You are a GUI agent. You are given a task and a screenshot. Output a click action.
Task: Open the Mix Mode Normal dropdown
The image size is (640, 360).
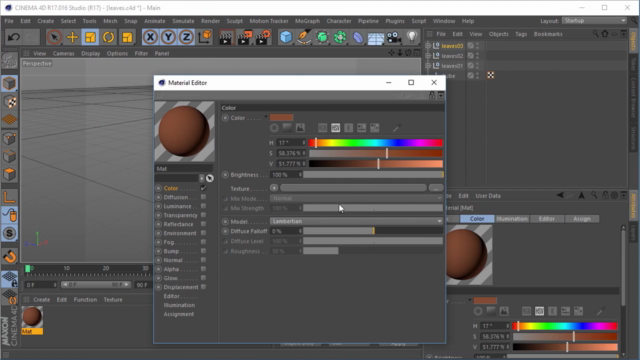click(x=356, y=198)
